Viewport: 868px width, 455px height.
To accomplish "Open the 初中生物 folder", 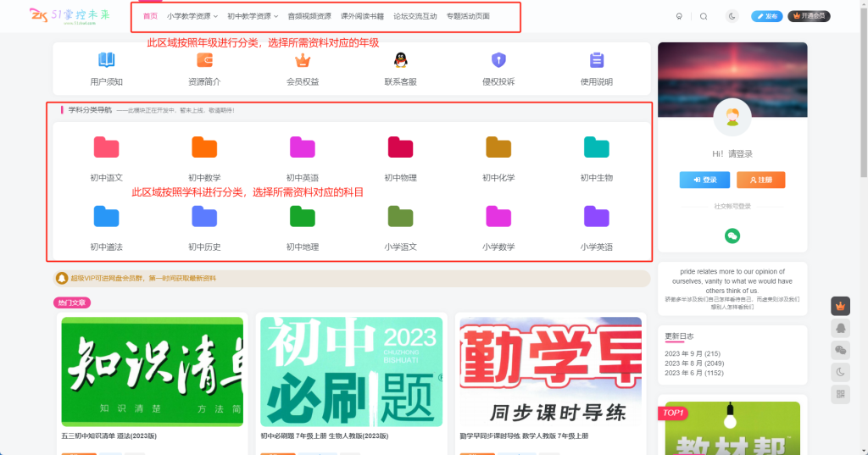I will pyautogui.click(x=596, y=147).
